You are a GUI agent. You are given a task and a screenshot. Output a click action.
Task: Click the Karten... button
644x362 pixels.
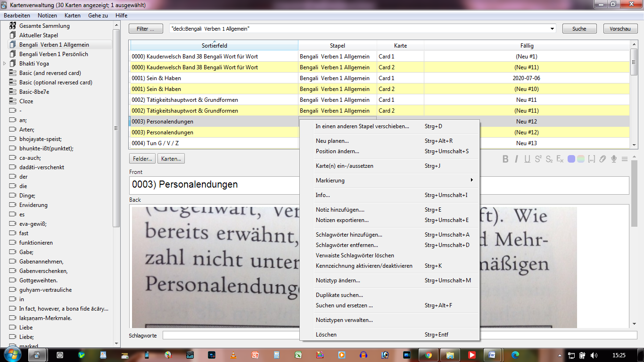click(171, 159)
